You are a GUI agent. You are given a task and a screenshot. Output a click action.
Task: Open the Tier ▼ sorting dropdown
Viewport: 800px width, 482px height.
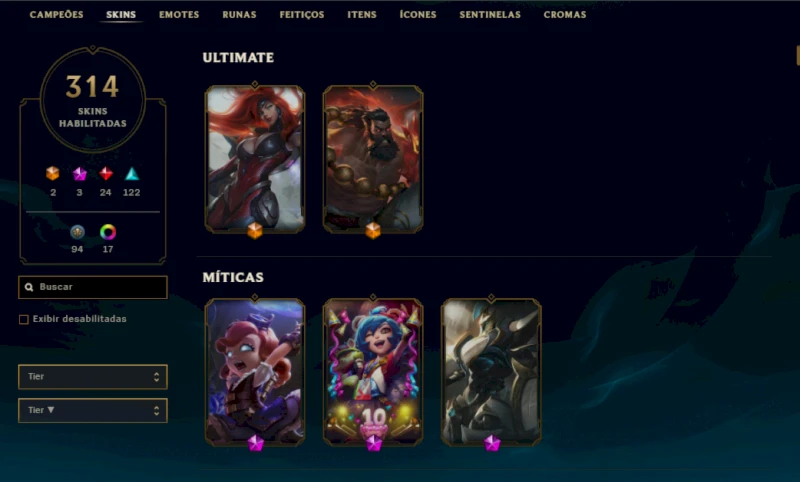click(93, 411)
